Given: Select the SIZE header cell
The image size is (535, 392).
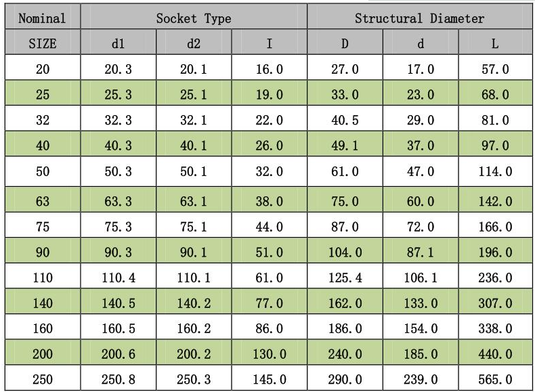Looking at the screenshot, I should [x=43, y=42].
